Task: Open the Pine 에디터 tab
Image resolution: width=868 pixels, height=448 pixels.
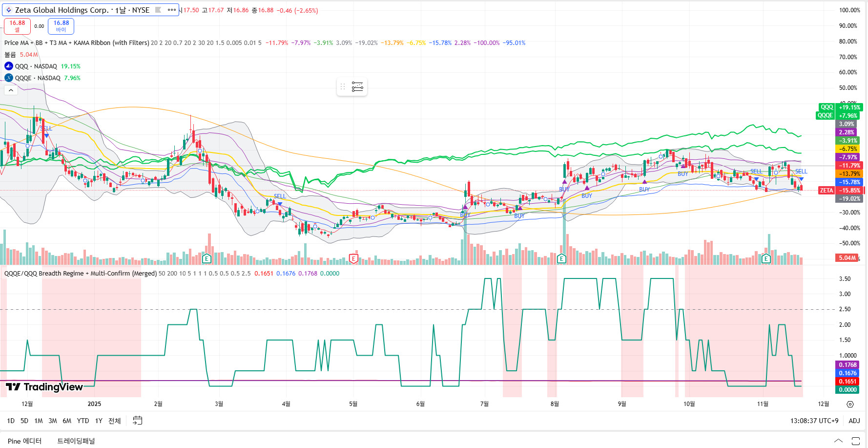Action: click(x=24, y=441)
